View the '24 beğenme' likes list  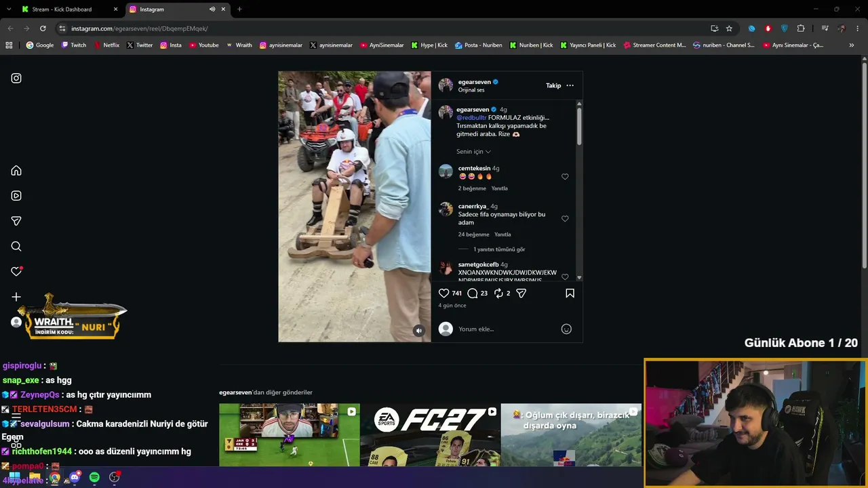[473, 235]
